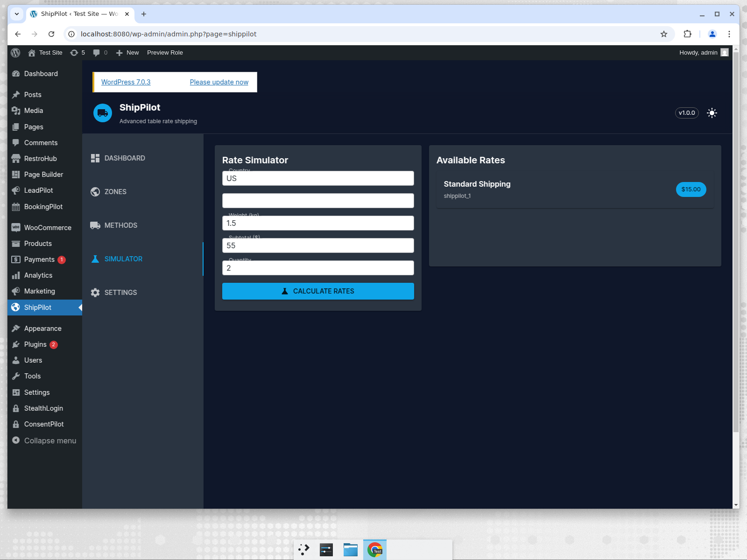Open the tab search dropdown
This screenshot has height=560, width=747.
coord(17,14)
